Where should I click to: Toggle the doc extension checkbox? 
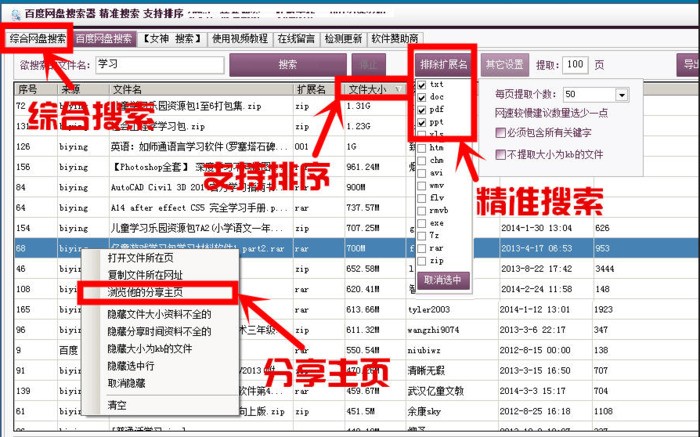(421, 97)
